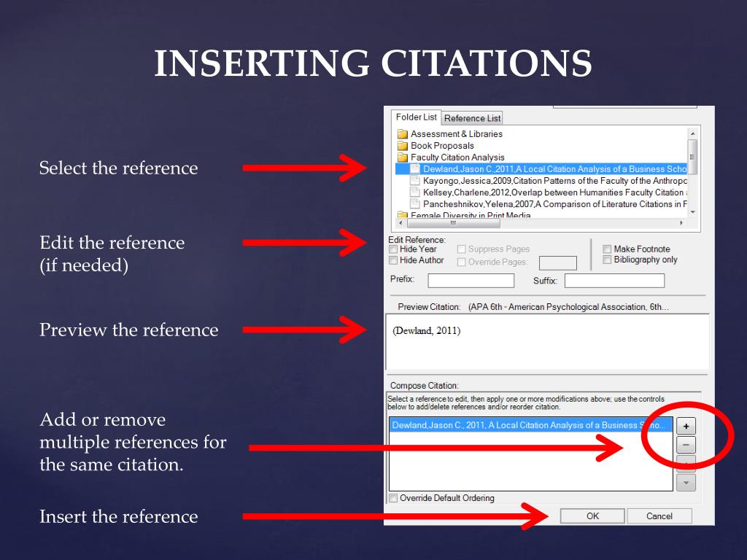Viewport: 747px width, 560px height.
Task: Confirm citation with the OK button
Action: point(592,516)
